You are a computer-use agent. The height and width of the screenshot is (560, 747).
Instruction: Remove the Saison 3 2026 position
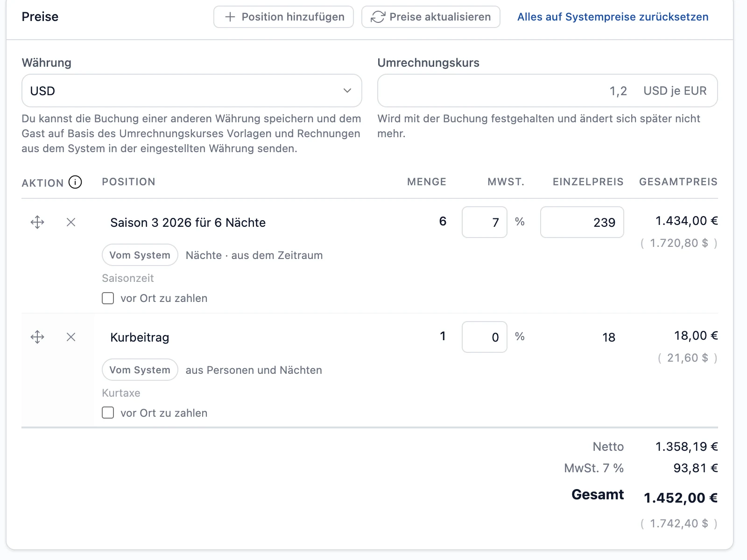[x=71, y=222]
